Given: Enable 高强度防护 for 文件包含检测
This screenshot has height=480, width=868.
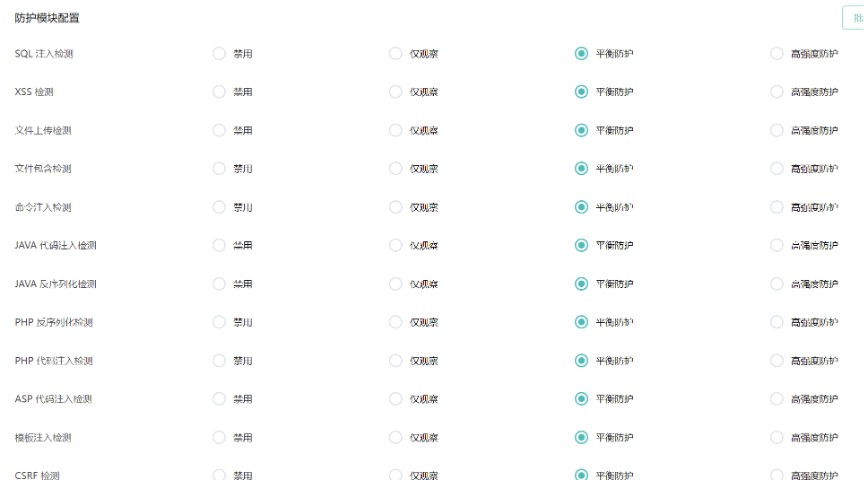Looking at the screenshot, I should point(777,169).
